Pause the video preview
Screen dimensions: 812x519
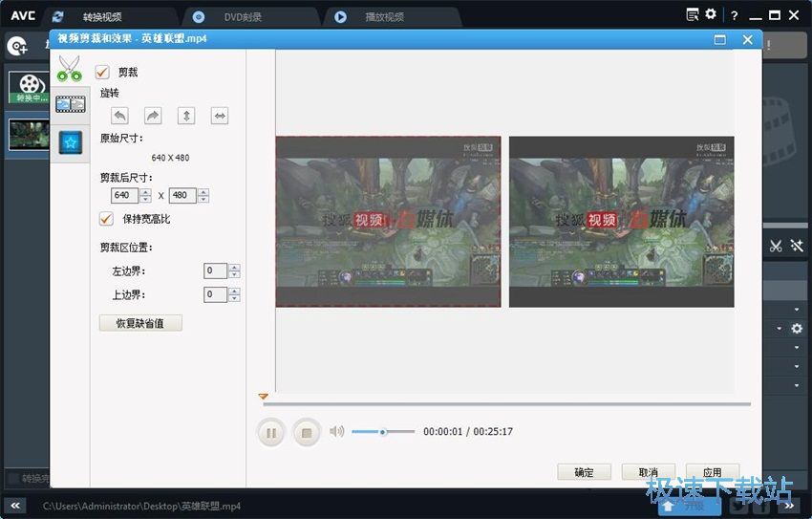(x=271, y=432)
